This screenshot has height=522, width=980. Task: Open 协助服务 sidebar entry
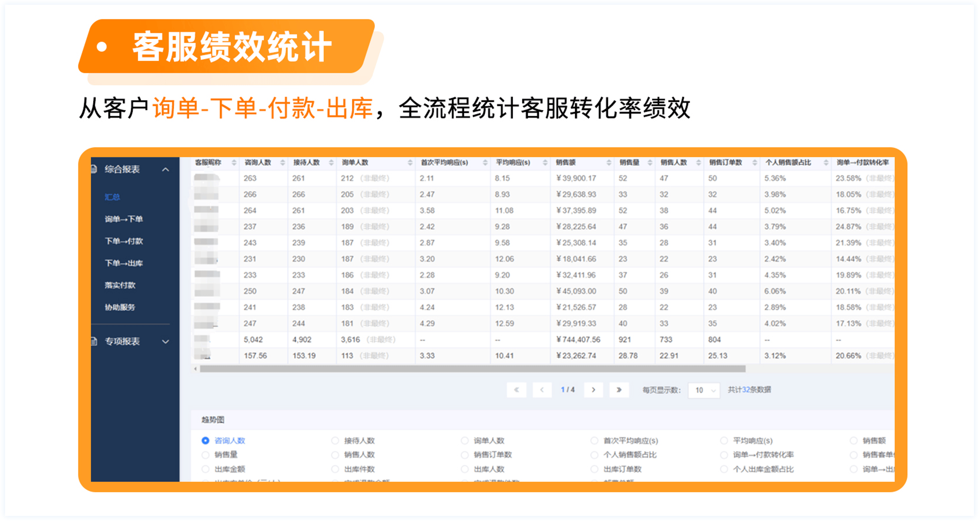pyautogui.click(x=120, y=307)
